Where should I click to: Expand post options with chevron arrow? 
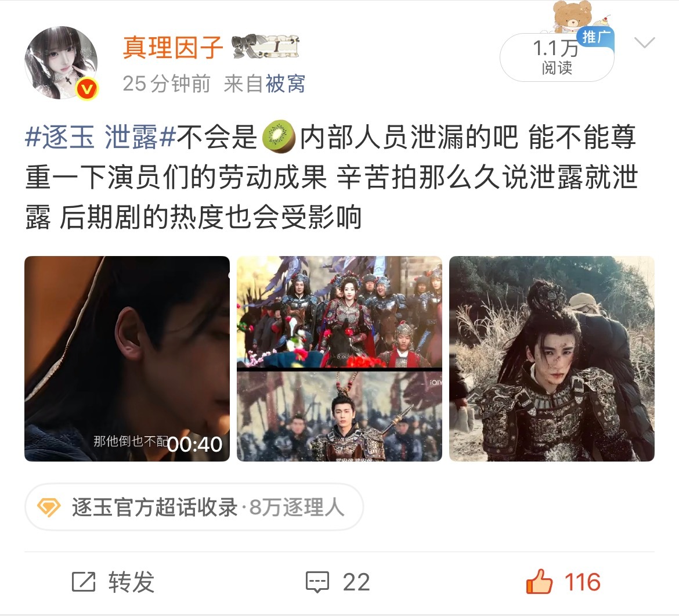[x=644, y=42]
